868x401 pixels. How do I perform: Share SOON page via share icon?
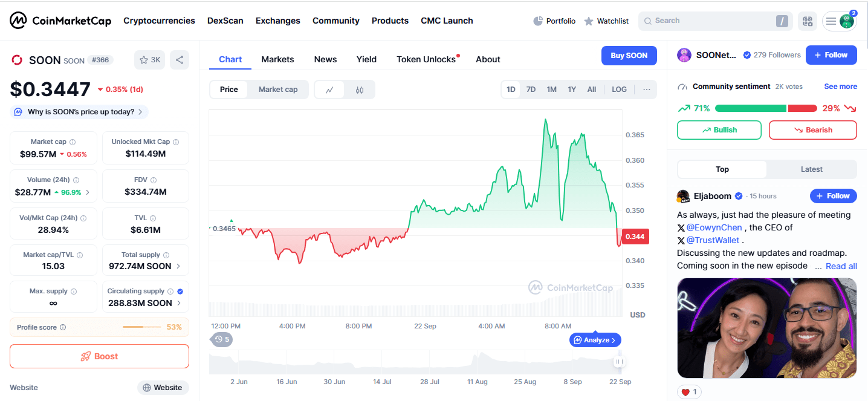(x=179, y=60)
